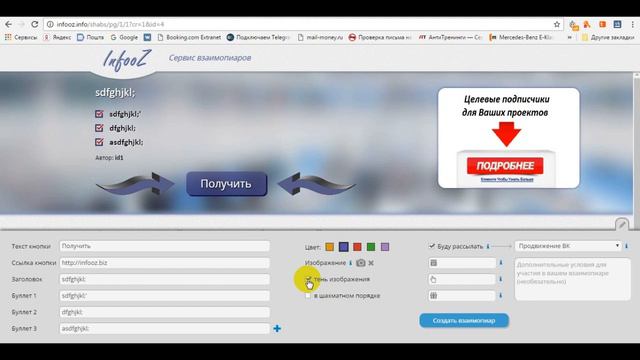Click the Буллет 1 input field
Image resolution: width=640 pixels, height=360 pixels.
(x=164, y=296)
